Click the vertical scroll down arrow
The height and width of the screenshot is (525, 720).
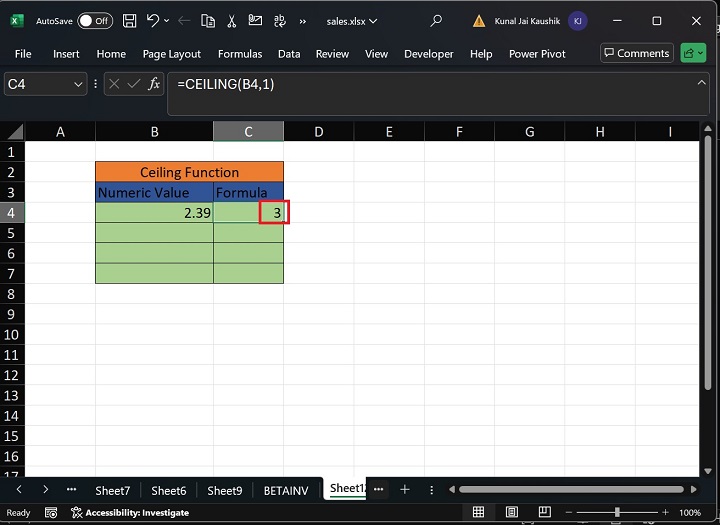(x=708, y=470)
